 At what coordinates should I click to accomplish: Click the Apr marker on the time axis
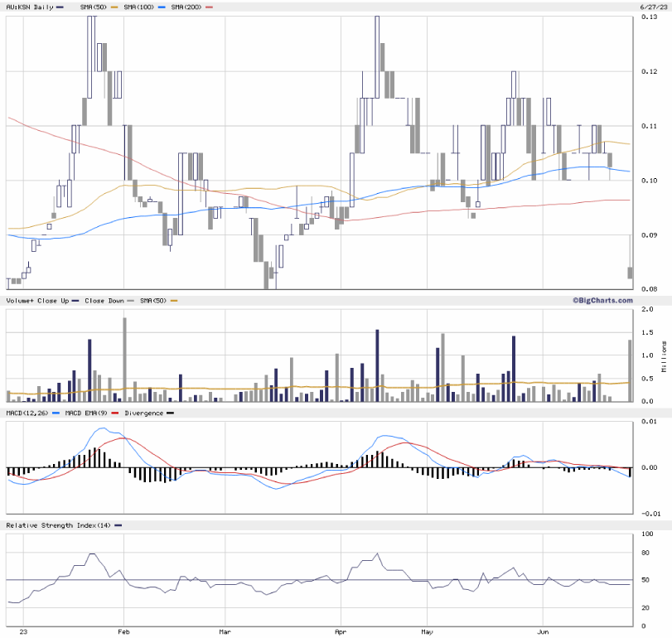click(341, 631)
